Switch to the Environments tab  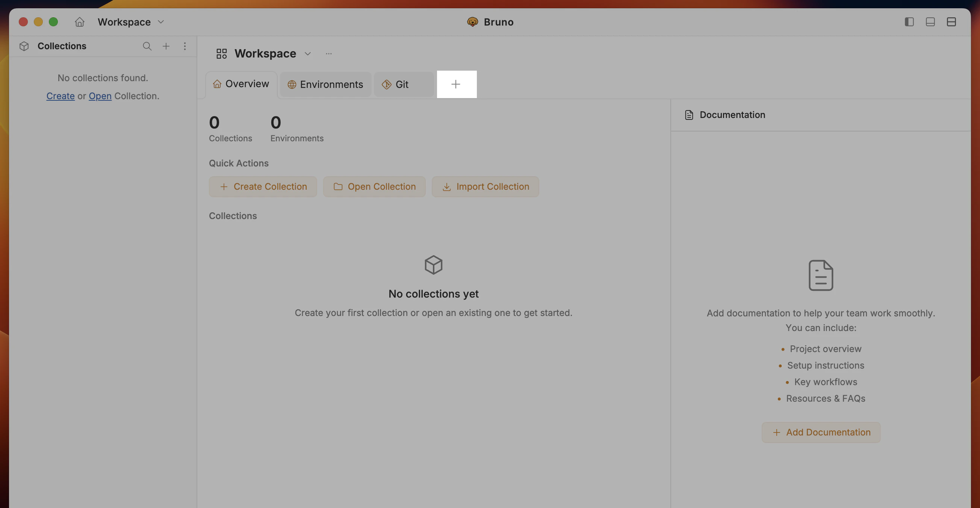(x=325, y=84)
